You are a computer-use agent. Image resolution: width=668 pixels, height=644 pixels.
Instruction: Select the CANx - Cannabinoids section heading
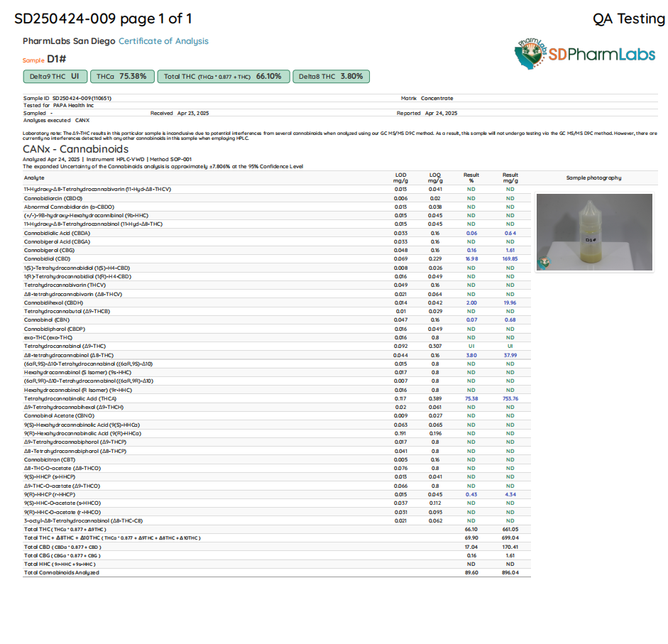pyautogui.click(x=76, y=149)
